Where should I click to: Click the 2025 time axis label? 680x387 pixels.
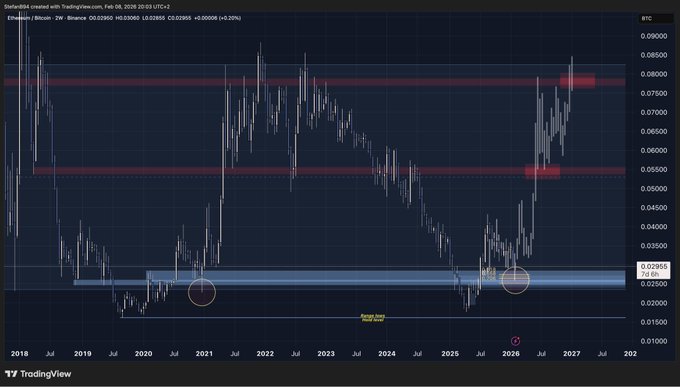[450, 354]
